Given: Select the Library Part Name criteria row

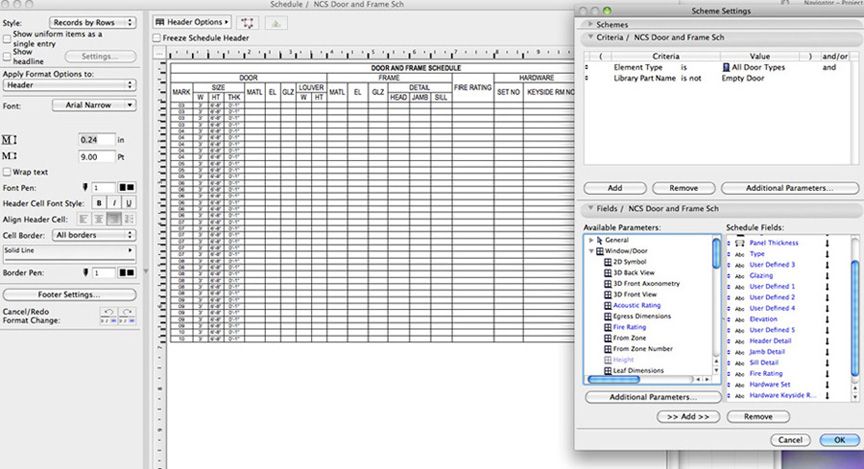Looking at the screenshot, I should pyautogui.click(x=717, y=78).
